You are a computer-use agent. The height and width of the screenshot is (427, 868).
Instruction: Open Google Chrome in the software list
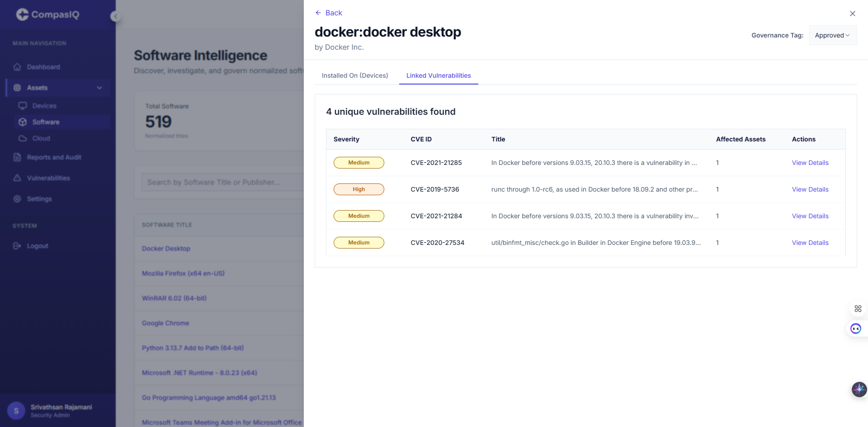(x=165, y=323)
